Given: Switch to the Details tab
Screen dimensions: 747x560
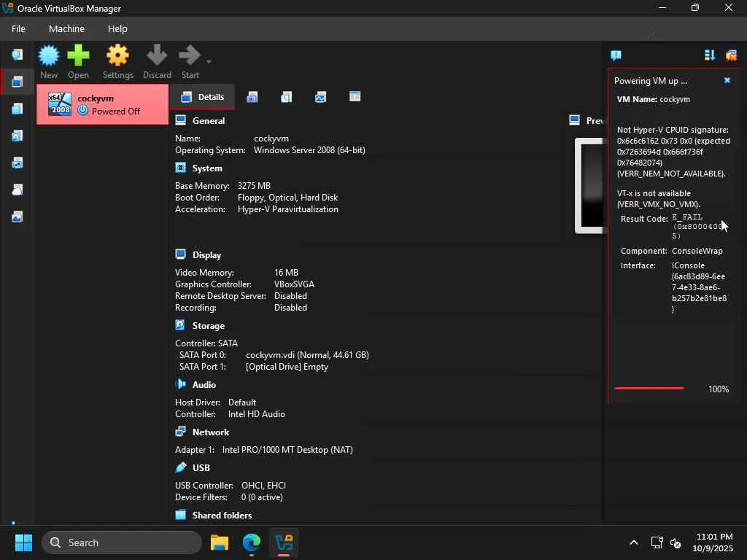Looking at the screenshot, I should pyautogui.click(x=203, y=97).
